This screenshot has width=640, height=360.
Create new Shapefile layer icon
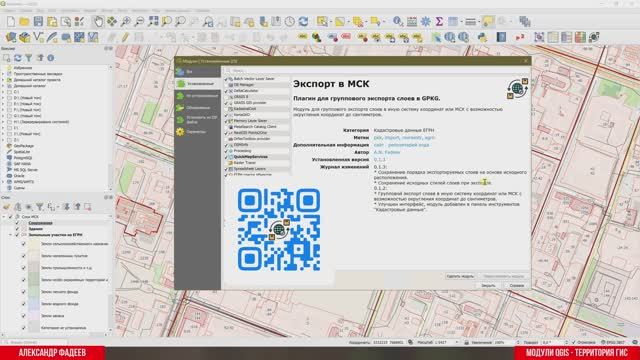38,38
